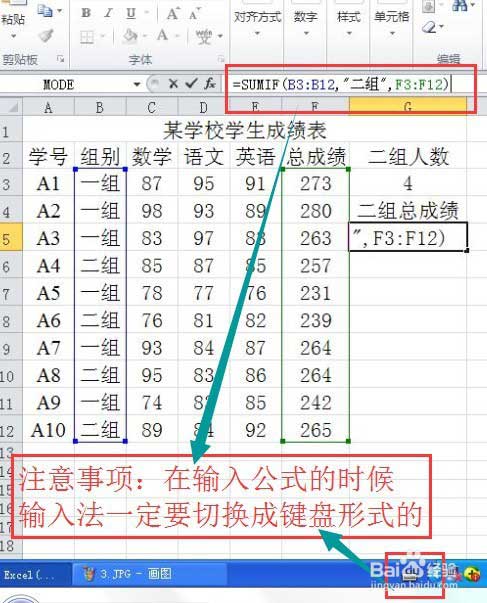The image size is (487, 603).
Task: Click Chinese score 97
Action: 203,238
